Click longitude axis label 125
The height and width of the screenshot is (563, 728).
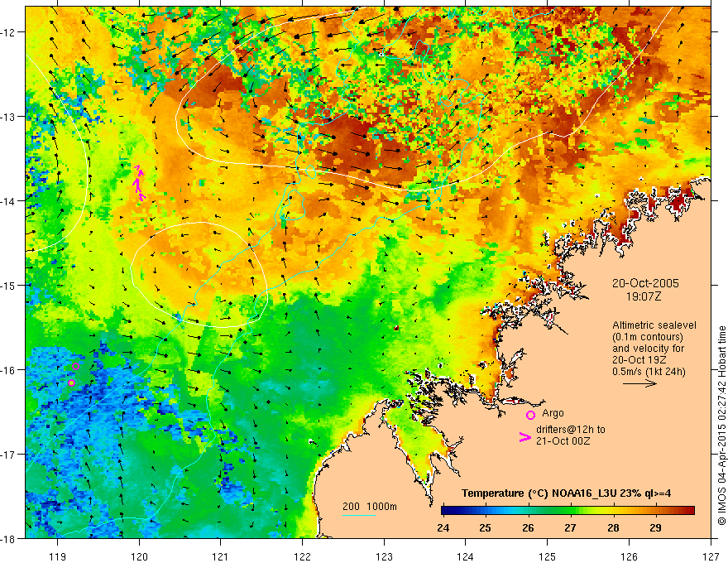tap(548, 556)
